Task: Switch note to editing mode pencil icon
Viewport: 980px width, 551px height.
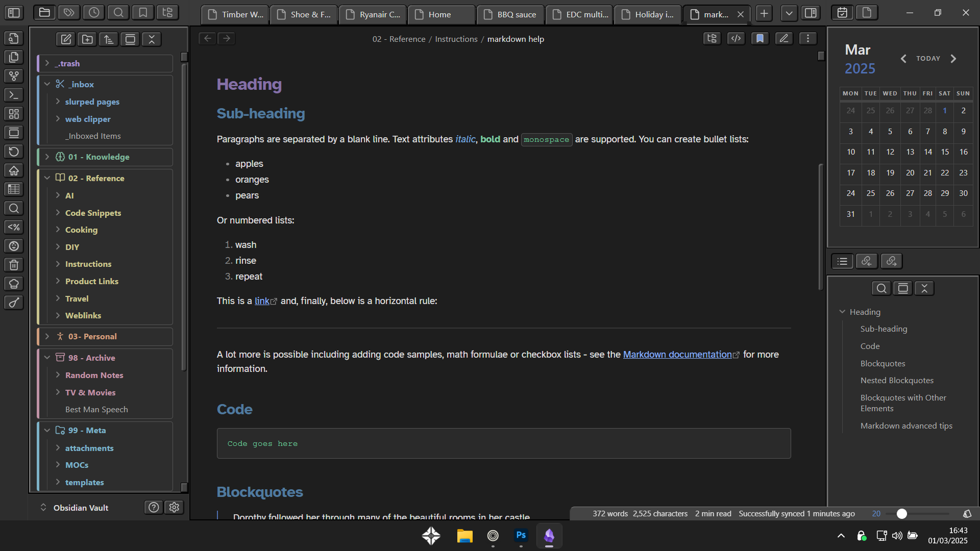Action: [784, 38]
